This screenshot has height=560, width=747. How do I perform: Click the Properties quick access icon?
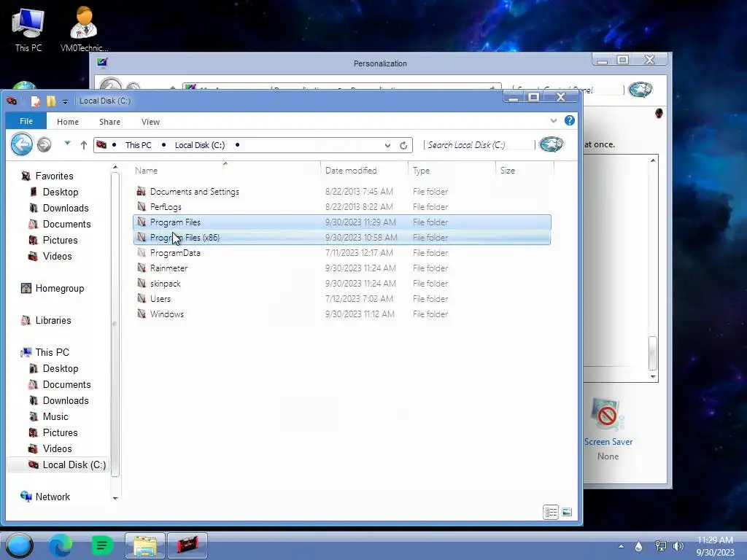click(36, 101)
